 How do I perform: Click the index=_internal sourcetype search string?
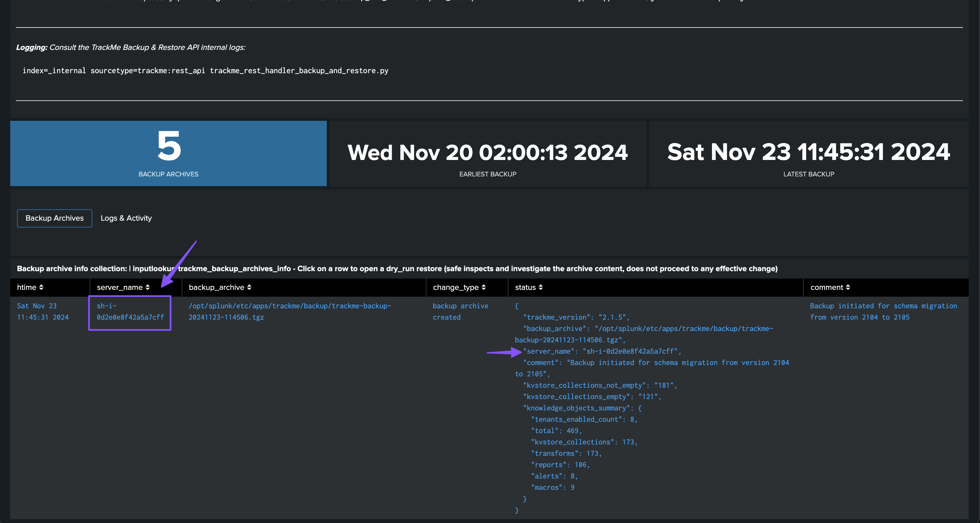(206, 71)
